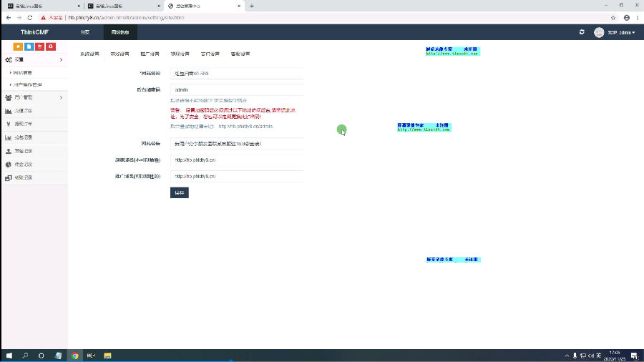Click the dark save button below the form

pos(179,192)
